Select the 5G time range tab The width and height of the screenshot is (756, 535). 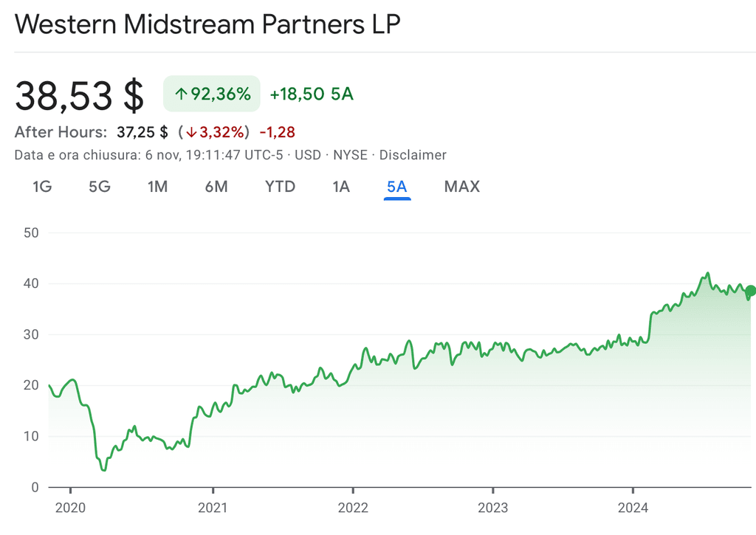pyautogui.click(x=100, y=187)
